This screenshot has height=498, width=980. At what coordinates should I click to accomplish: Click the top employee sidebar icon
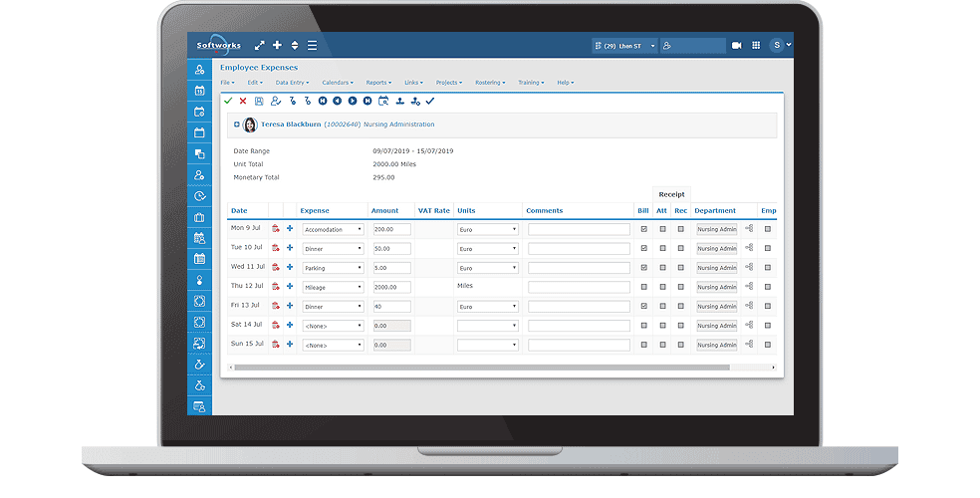coord(199,70)
